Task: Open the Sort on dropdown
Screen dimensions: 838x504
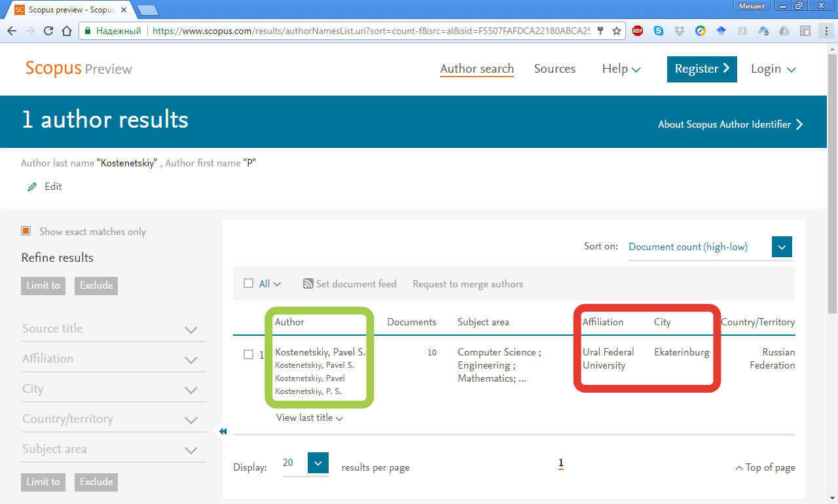Action: click(782, 247)
